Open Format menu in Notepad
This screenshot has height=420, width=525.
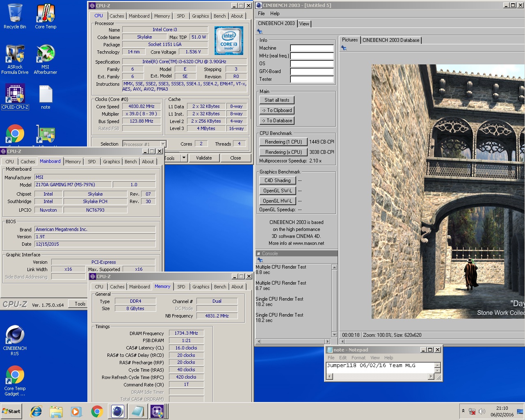(358, 358)
